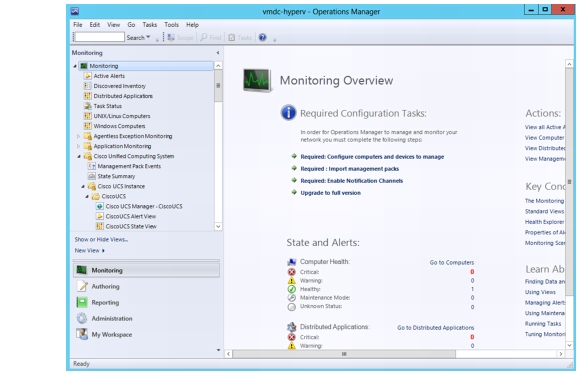This screenshot has height=375, width=580.
Task: Click the Tasks toolbar icon
Action: point(232,37)
